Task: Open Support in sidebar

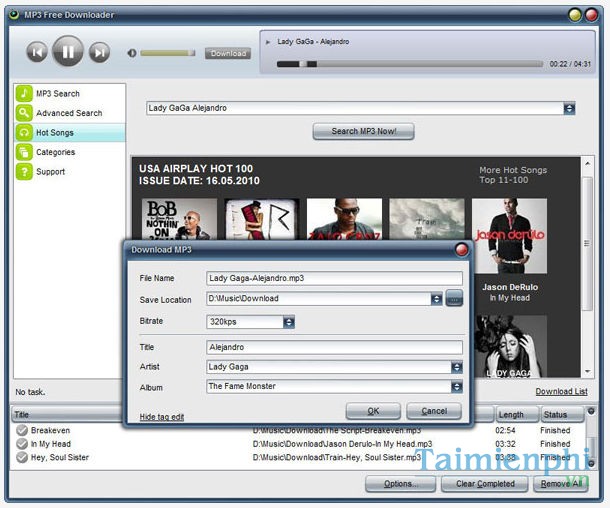Action: (x=51, y=172)
